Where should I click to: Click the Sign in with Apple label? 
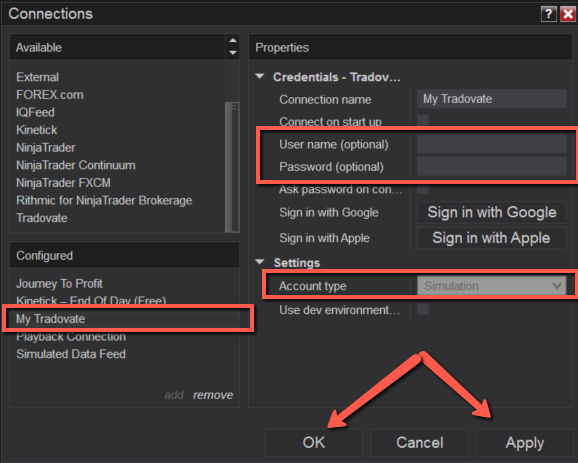(x=324, y=238)
